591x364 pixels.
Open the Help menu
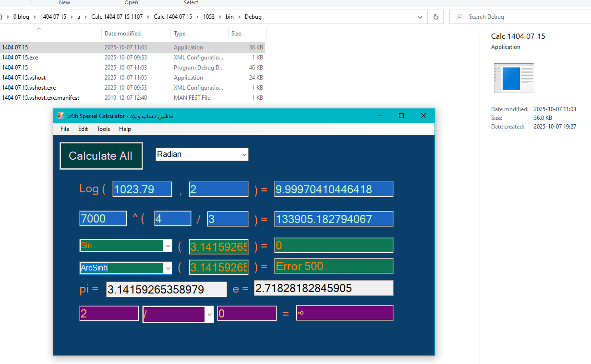125,129
